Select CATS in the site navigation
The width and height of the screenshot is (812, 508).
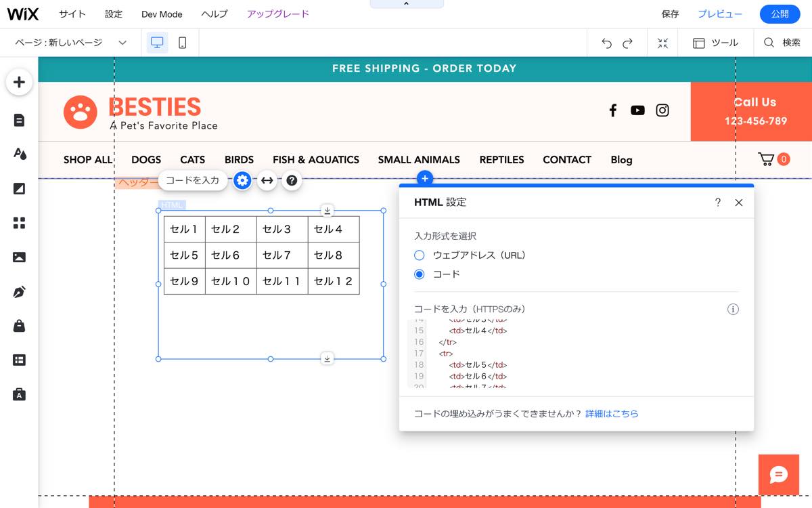coord(192,160)
